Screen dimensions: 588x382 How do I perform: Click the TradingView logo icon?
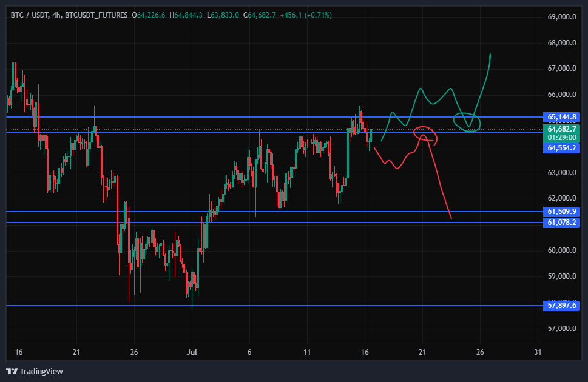click(x=12, y=372)
